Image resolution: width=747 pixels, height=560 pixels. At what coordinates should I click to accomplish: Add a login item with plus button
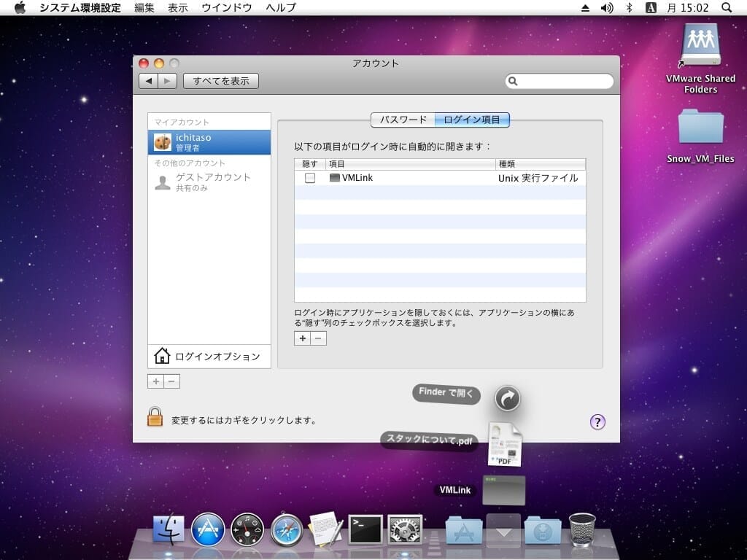point(303,338)
